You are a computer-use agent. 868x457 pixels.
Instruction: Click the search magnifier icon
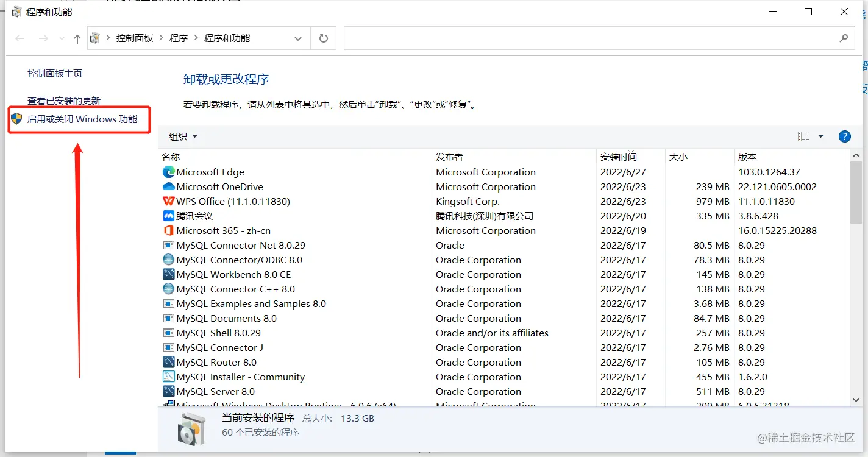point(844,38)
